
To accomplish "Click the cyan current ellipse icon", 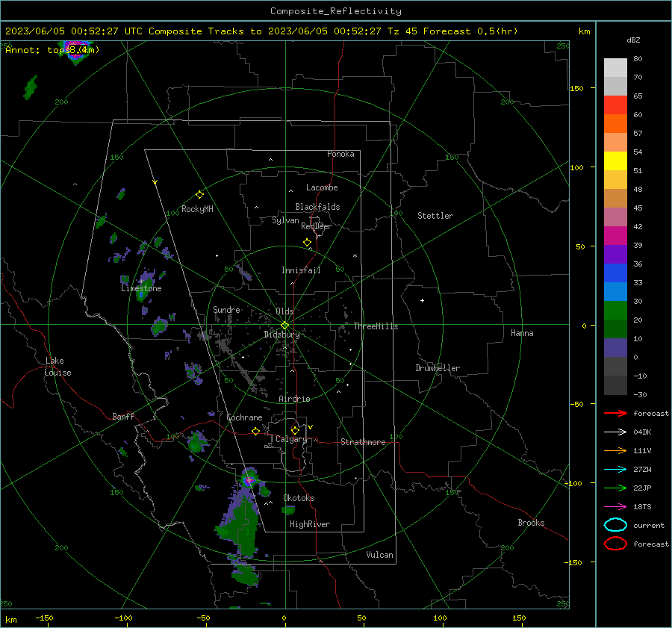I will click(615, 525).
